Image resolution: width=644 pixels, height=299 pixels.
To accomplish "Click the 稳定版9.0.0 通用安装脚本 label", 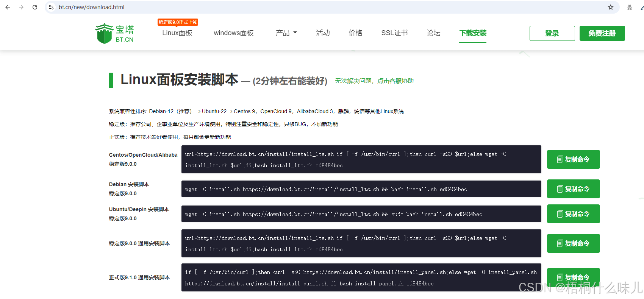I will click(x=139, y=243).
